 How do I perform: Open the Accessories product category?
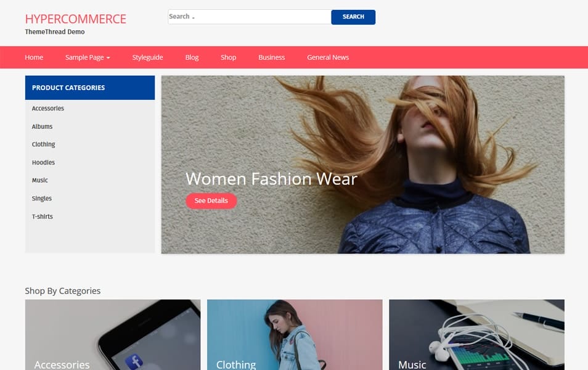pyautogui.click(x=47, y=108)
